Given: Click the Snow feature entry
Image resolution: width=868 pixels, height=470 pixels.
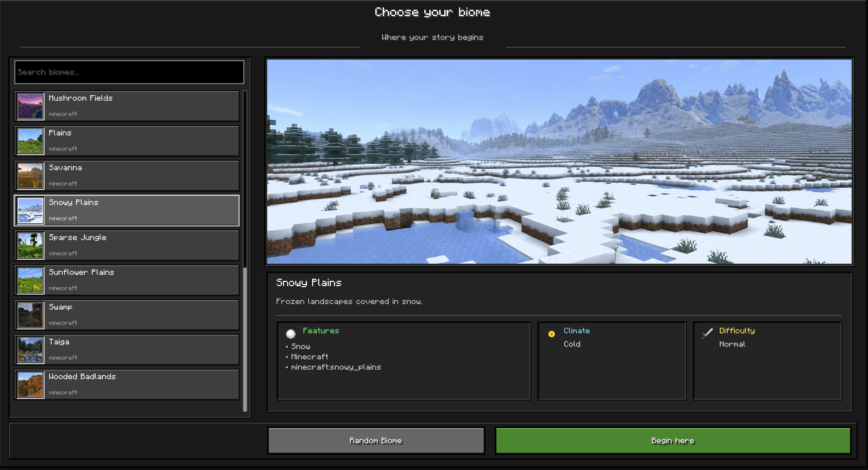Looking at the screenshot, I should point(301,346).
